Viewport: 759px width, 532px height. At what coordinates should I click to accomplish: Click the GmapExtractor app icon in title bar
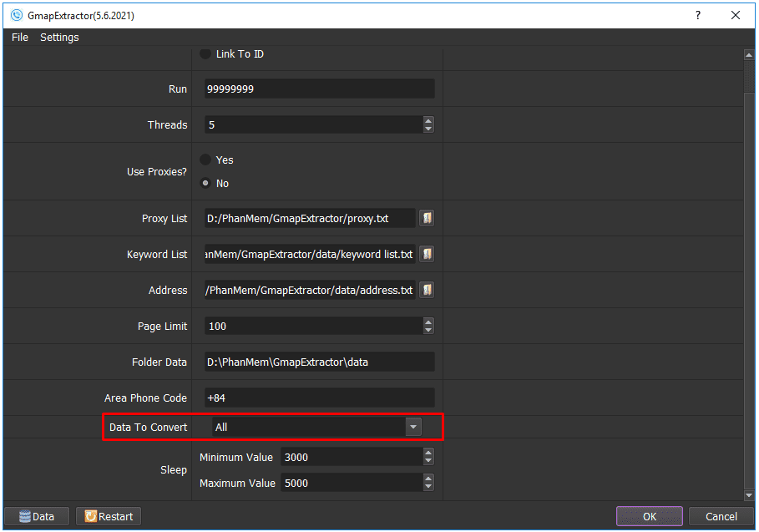pos(17,15)
